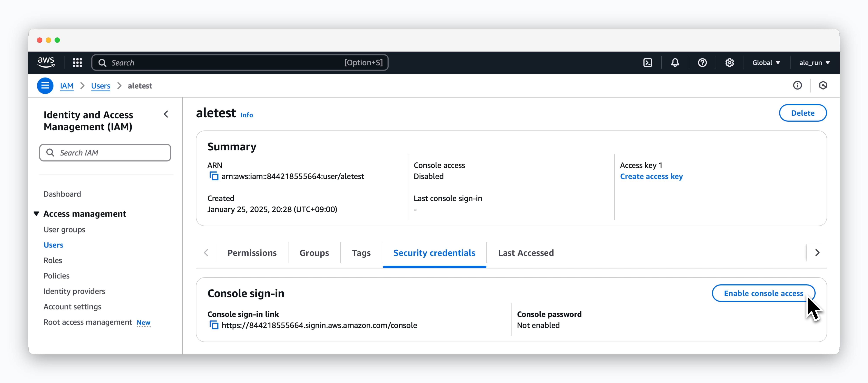This screenshot has height=383, width=868.
Task: Switch to the Groups tab
Action: [314, 252]
